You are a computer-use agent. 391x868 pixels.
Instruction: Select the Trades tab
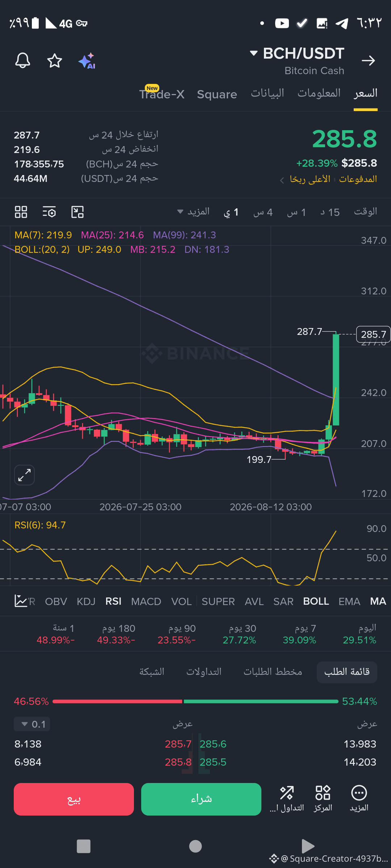click(204, 672)
